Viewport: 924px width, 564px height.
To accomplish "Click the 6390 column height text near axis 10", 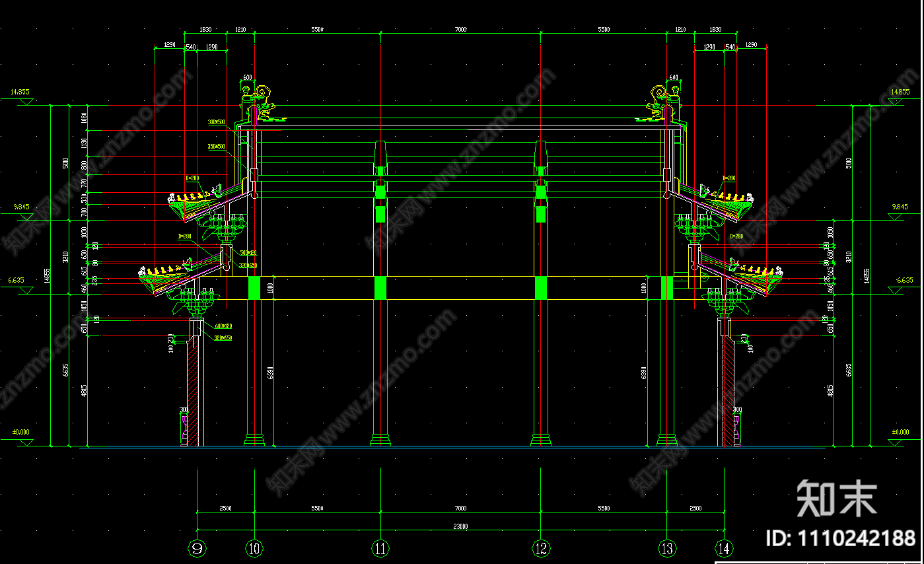I will click(x=270, y=374).
